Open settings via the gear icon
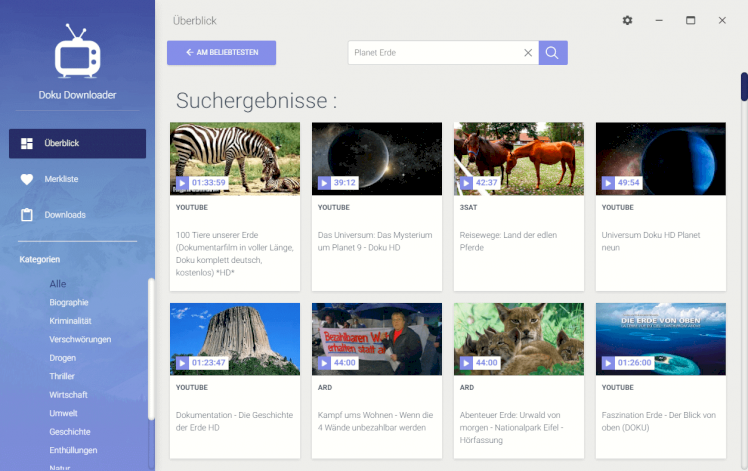This screenshot has height=471, width=748. pyautogui.click(x=627, y=20)
